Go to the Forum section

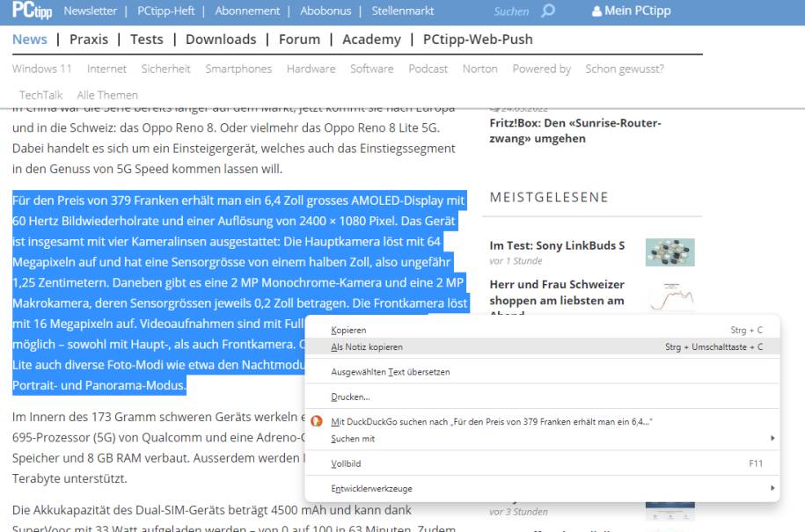(x=299, y=40)
